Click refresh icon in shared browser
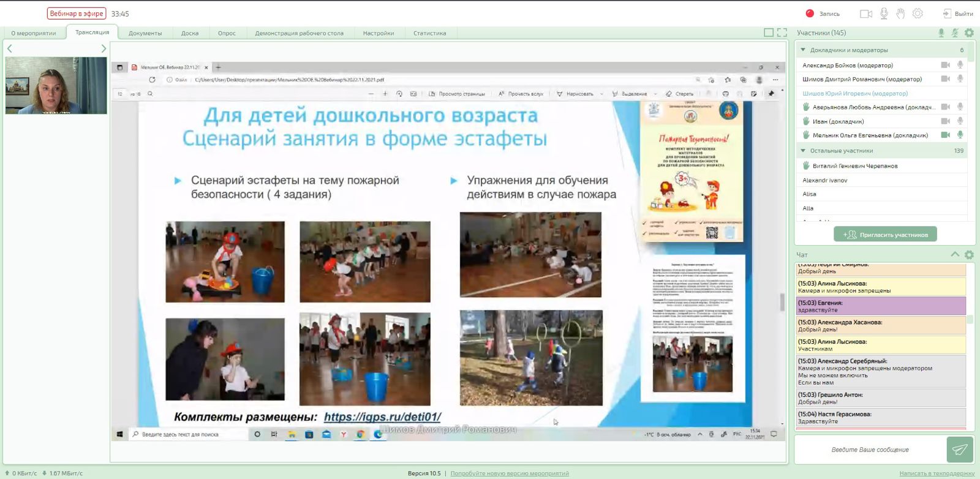This screenshot has height=479, width=980. click(152, 80)
